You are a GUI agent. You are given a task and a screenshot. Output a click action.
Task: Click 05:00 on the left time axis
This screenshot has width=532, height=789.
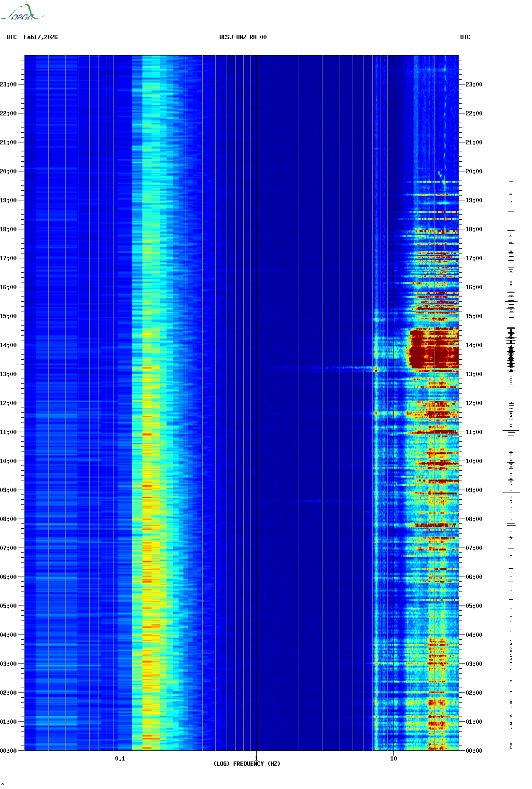tap(8, 606)
